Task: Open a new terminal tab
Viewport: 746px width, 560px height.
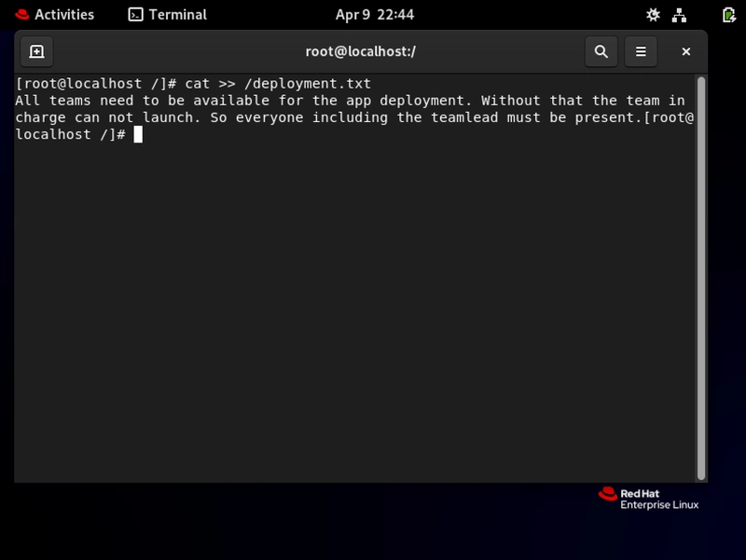Action: click(x=36, y=51)
